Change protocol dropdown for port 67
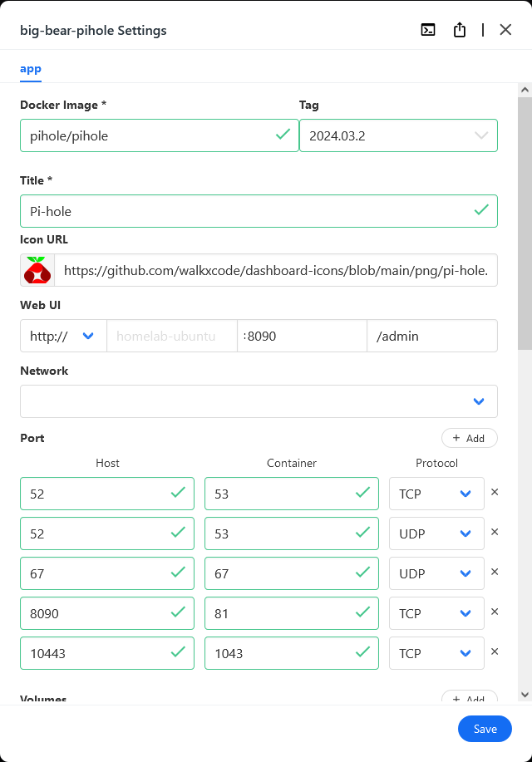 [436, 573]
